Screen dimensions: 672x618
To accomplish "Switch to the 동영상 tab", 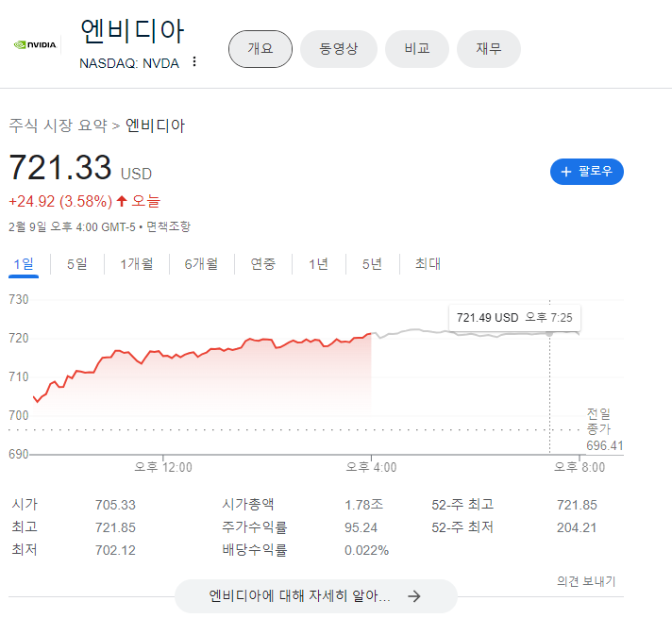I will (339, 49).
